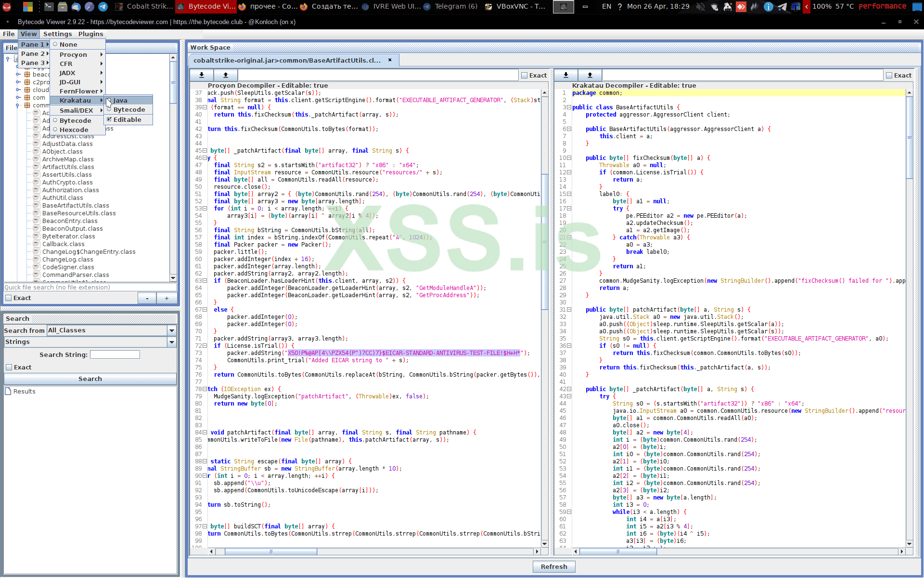Click download arrow in Krakatau pane
Image resolution: width=924 pixels, height=578 pixels.
[x=566, y=75]
